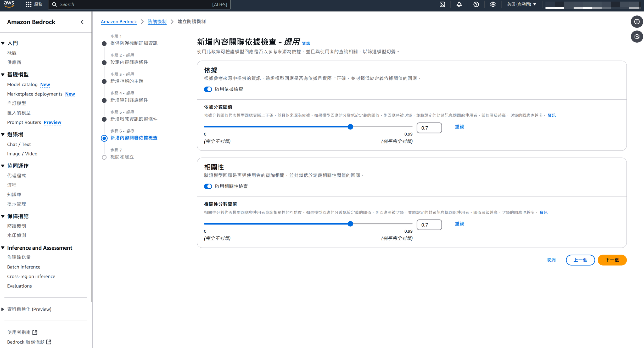Open the services grid icon
The image size is (644, 348).
point(29,4)
